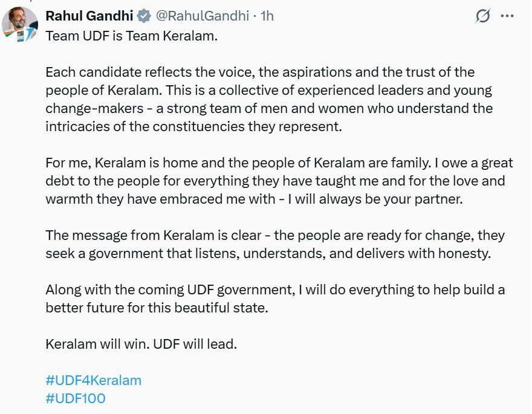Click the blue verified badge
The height and width of the screenshot is (414, 532).
[x=143, y=16]
